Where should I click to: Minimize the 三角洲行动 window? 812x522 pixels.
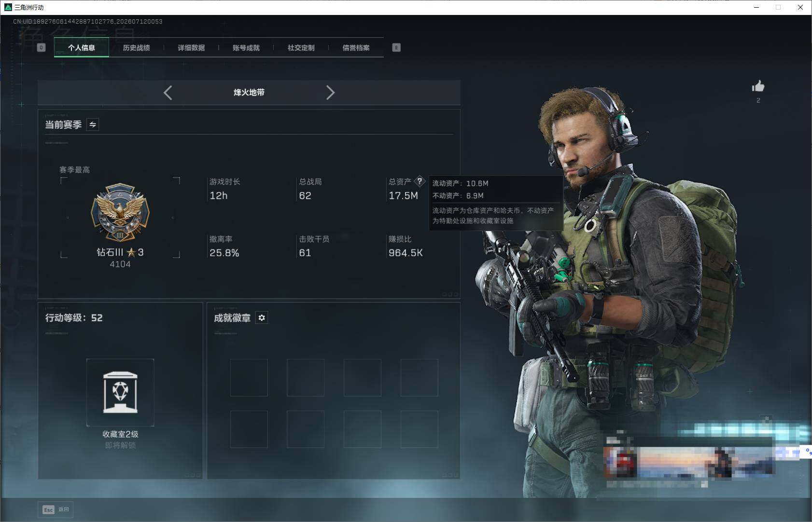coord(756,7)
